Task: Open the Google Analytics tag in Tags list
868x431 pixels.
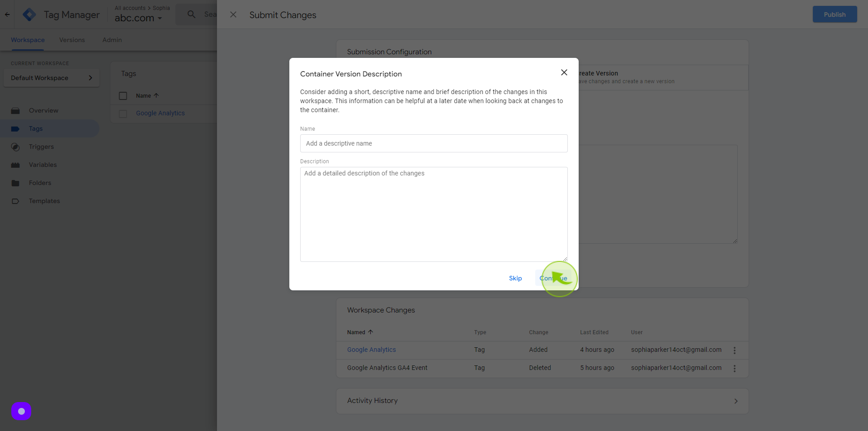Action: tap(160, 113)
